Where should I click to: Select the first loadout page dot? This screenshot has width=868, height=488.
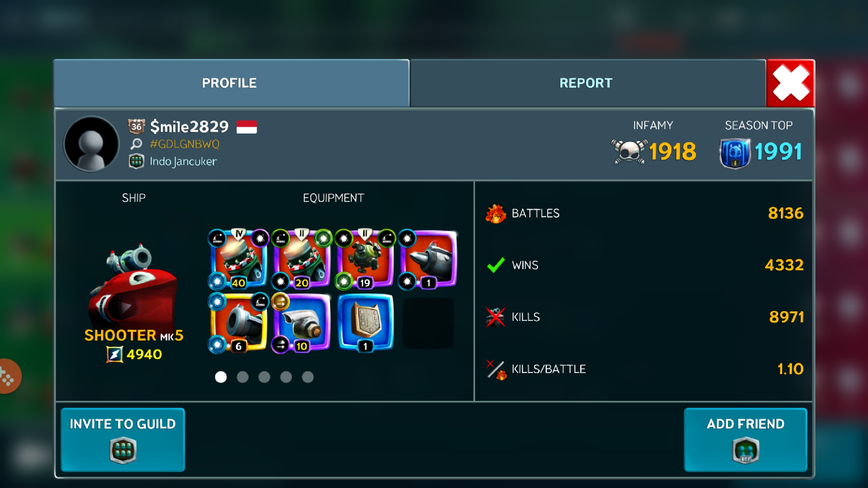coord(221,377)
